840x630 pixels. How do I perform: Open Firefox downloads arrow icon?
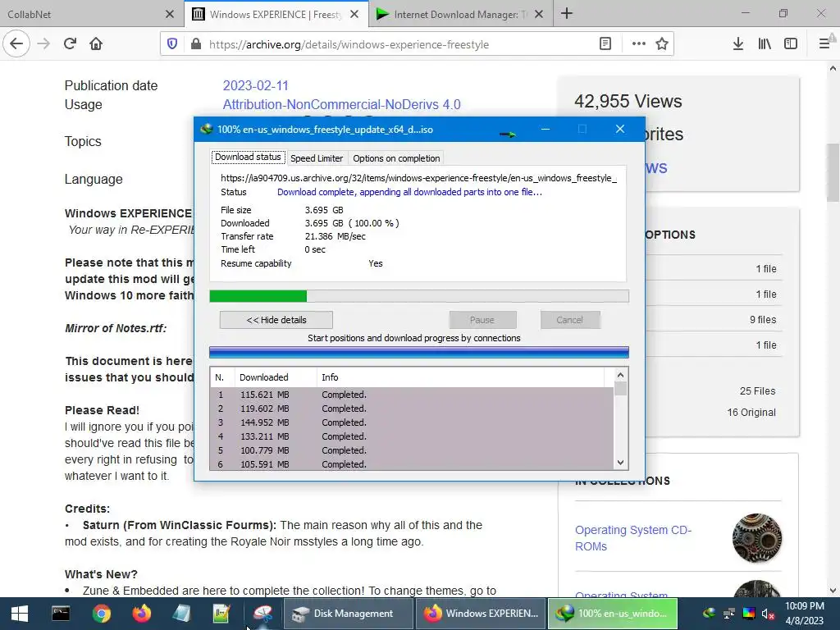click(x=738, y=44)
